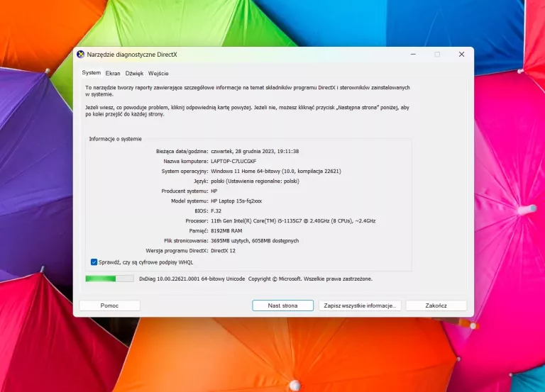Click the language value polski
Viewport: 545px width, 392px height.
pyautogui.click(x=255, y=181)
